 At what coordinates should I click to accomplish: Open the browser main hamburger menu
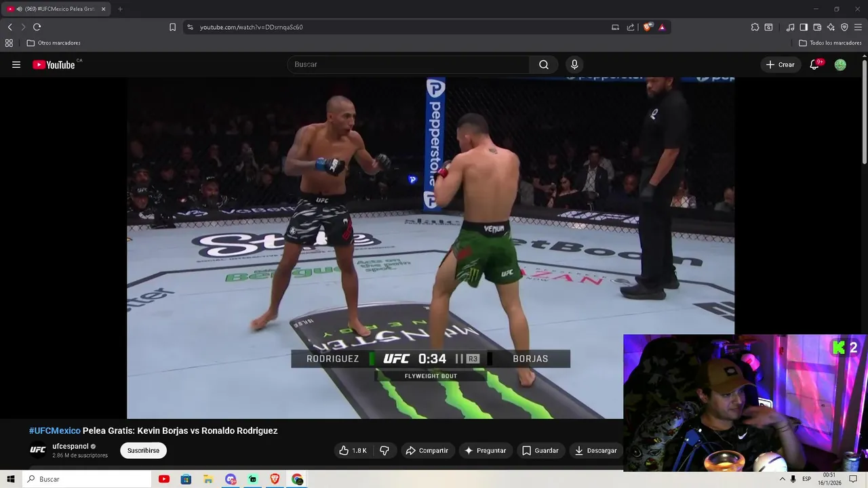click(858, 27)
